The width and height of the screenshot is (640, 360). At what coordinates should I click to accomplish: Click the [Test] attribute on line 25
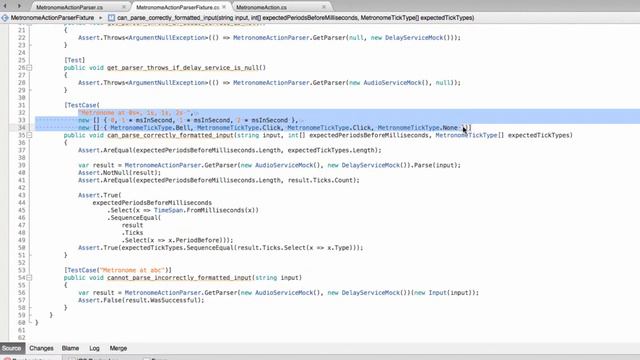(74, 60)
